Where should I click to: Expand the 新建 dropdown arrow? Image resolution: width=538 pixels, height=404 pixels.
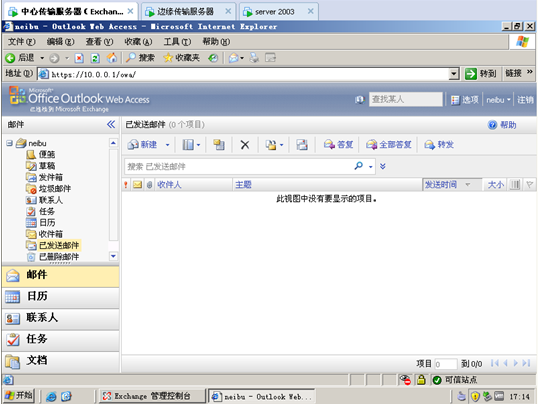click(x=167, y=145)
